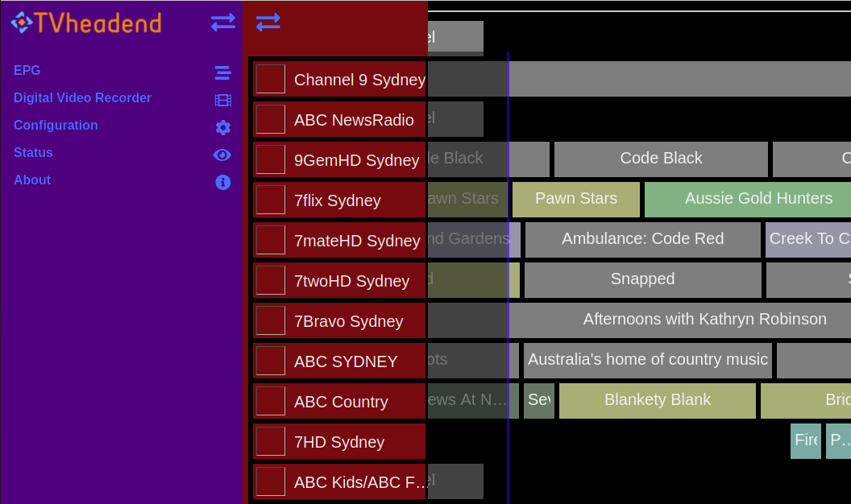Select the 7mateHD Sydney channel name
Screen dimensions: 851x504
pos(357,241)
